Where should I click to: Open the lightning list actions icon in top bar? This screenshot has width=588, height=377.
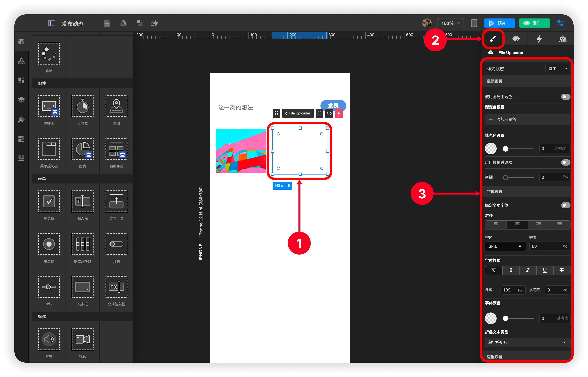tap(154, 23)
